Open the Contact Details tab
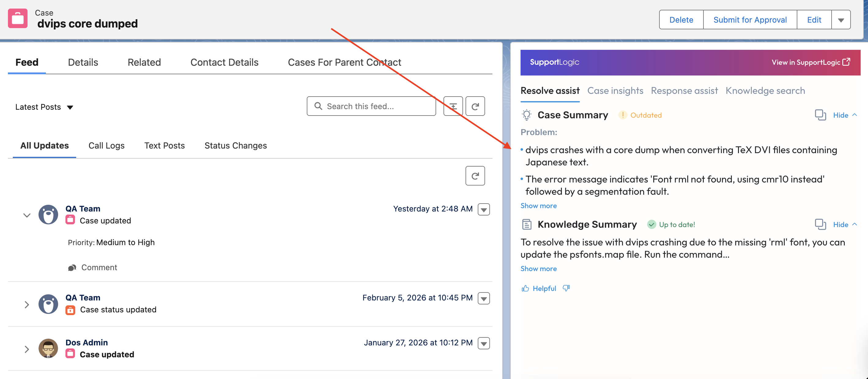The image size is (868, 379). [224, 62]
